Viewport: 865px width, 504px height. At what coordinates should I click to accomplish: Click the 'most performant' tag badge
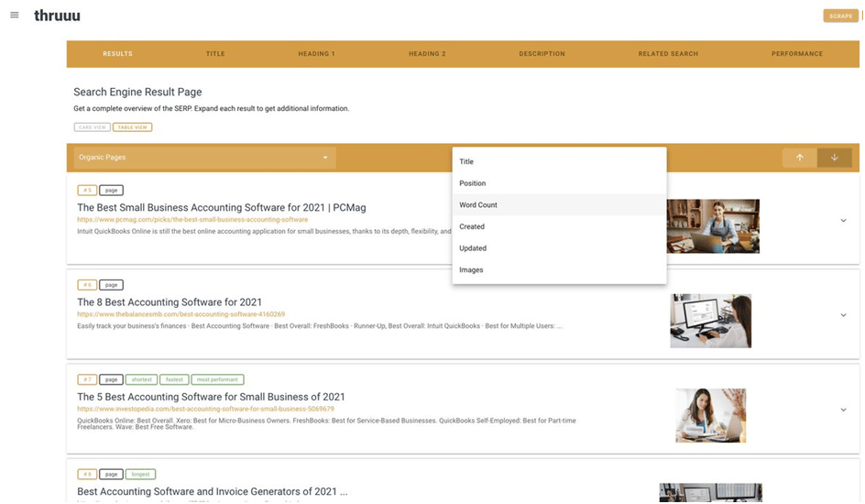(x=217, y=379)
